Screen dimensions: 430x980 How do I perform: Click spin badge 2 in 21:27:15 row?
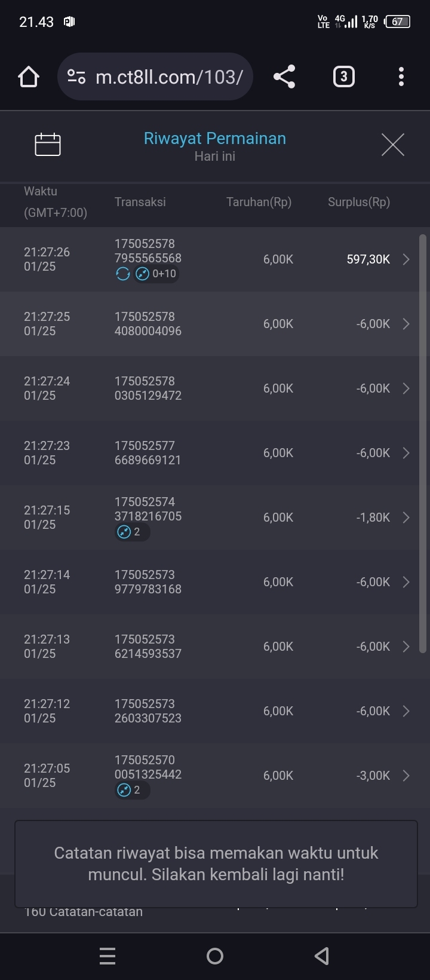point(131,532)
